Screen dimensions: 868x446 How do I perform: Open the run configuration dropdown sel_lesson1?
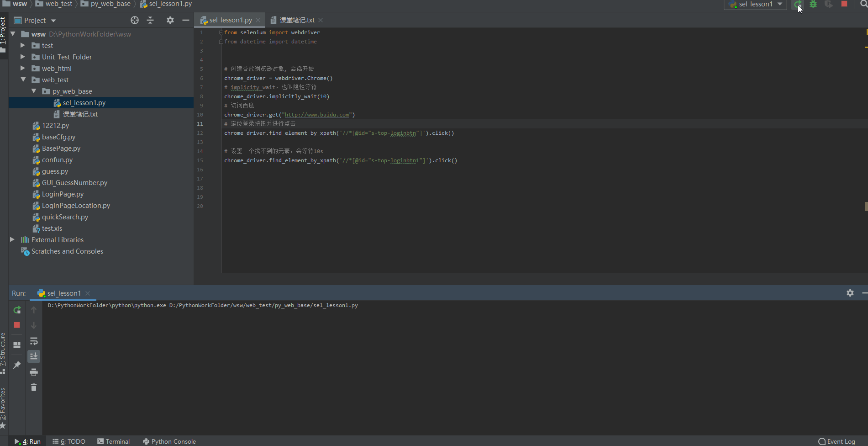coord(756,4)
